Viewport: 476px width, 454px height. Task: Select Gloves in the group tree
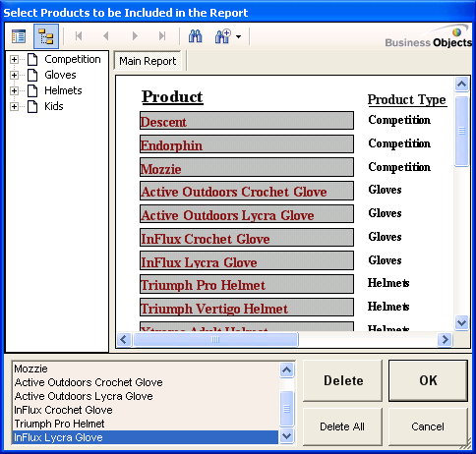(x=60, y=75)
